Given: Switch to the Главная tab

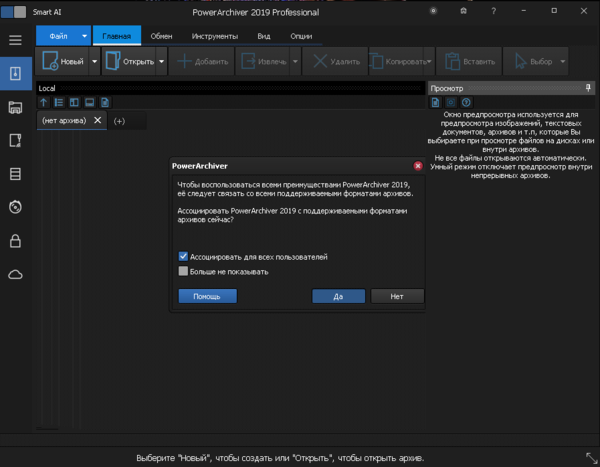Looking at the screenshot, I should click(117, 36).
